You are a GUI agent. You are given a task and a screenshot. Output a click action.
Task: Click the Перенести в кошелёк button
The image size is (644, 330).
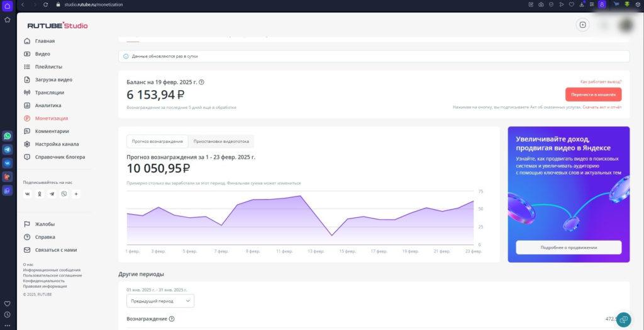point(594,94)
